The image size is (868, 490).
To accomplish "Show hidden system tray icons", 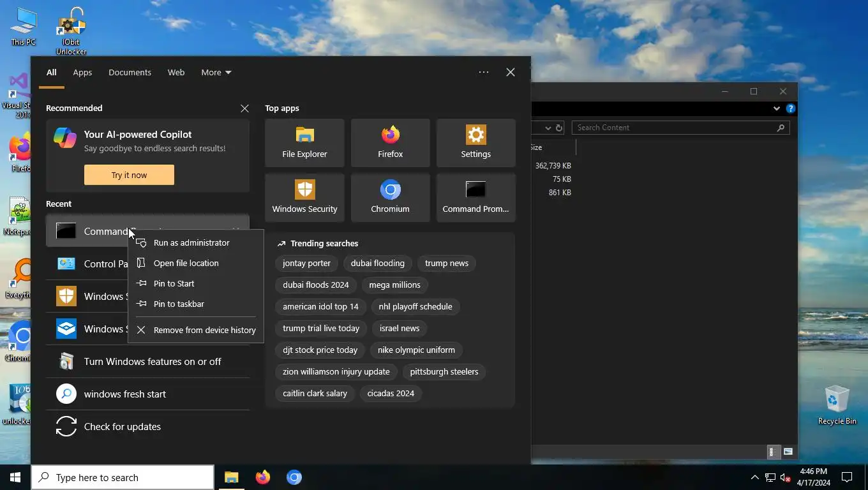I will [754, 477].
